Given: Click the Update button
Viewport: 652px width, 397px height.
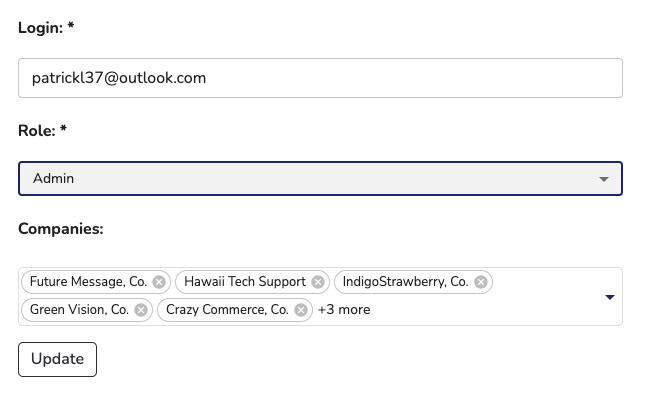Looking at the screenshot, I should click(x=57, y=360).
